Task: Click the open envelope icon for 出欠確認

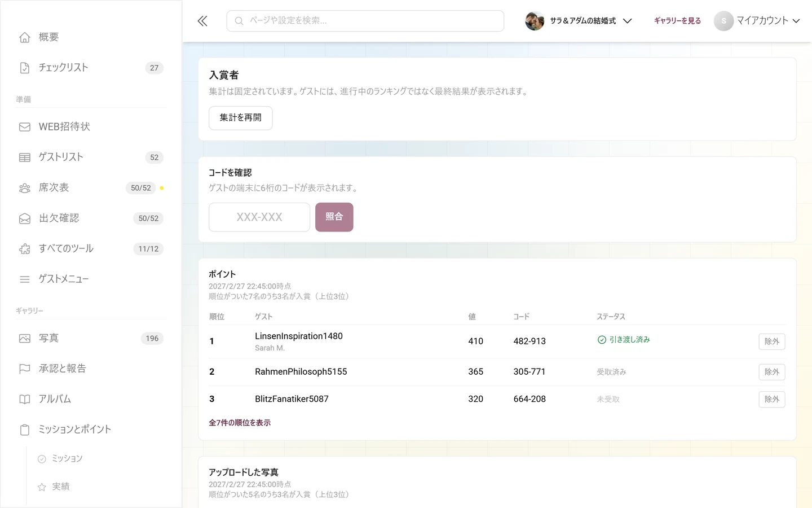Action: [x=25, y=218]
